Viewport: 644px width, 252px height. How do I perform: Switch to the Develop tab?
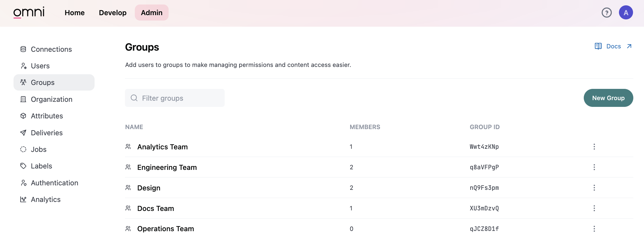click(113, 13)
